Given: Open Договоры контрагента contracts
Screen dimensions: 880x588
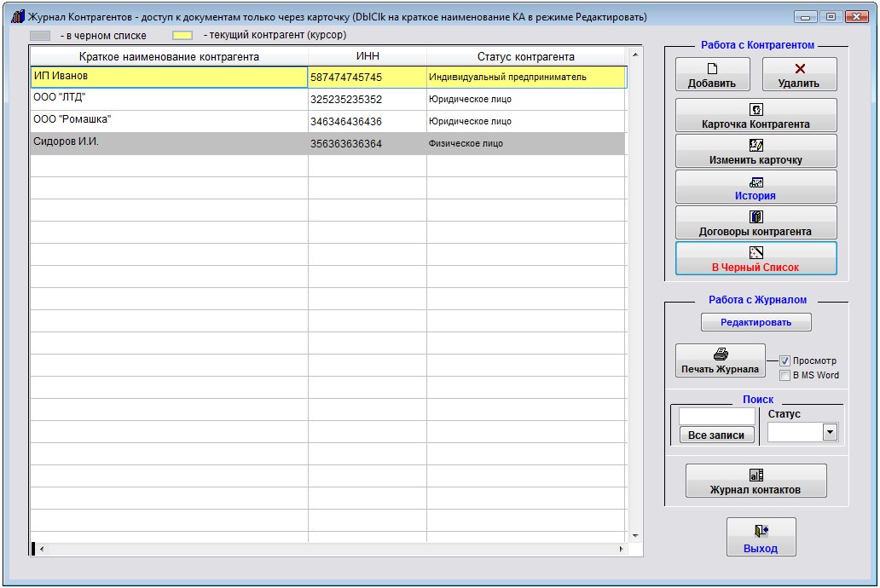Looking at the screenshot, I should (x=756, y=222).
